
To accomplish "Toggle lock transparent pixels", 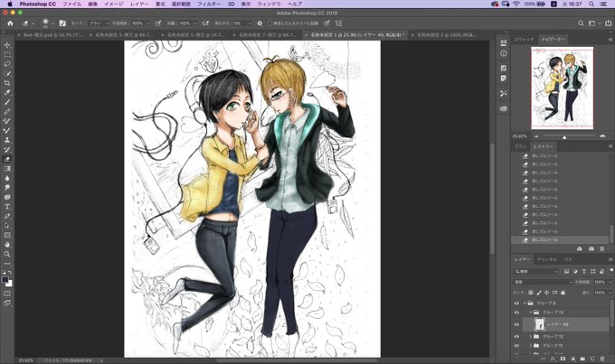I will [x=531, y=293].
